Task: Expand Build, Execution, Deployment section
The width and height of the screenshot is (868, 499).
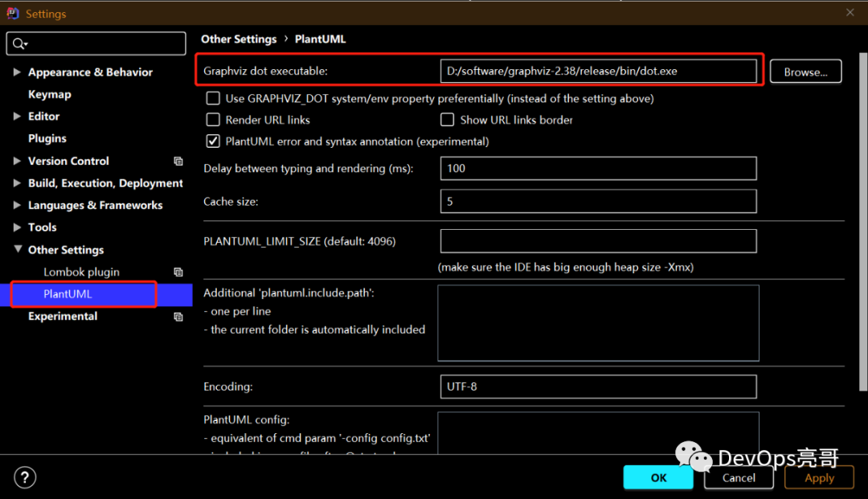Action: (x=17, y=183)
